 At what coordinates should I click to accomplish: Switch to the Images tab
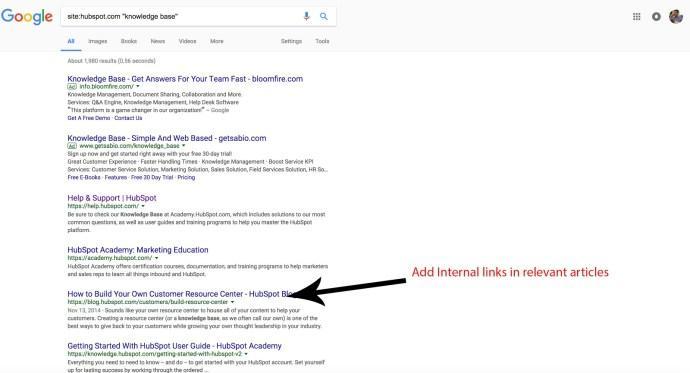coord(98,41)
